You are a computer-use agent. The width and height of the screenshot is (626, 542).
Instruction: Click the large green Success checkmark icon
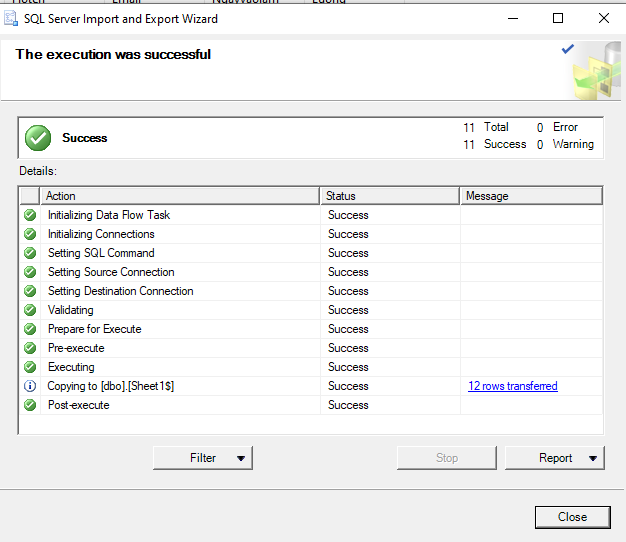pos(38,138)
